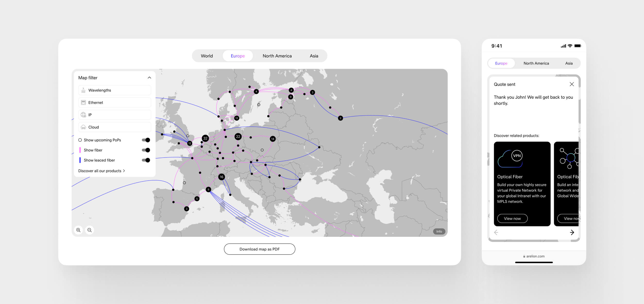The height and width of the screenshot is (304, 644).
Task: Switch to Asia tab on desktop
Action: [314, 56]
